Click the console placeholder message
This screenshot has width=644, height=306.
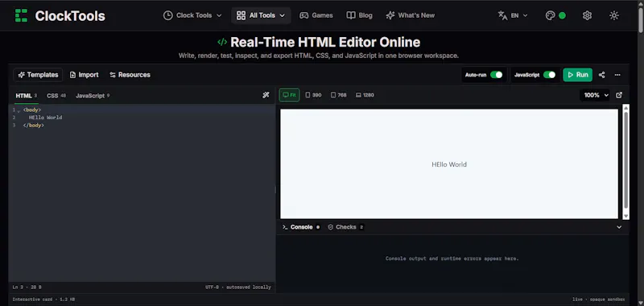click(452, 258)
